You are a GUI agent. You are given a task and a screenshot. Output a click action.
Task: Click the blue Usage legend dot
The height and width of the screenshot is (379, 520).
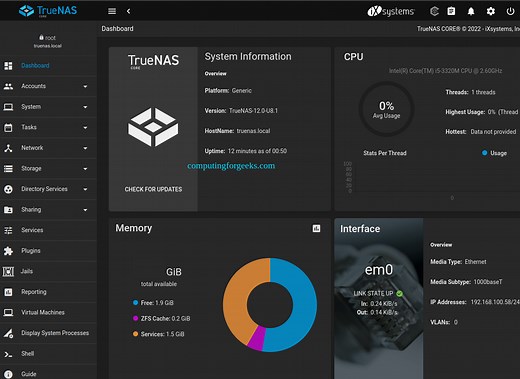484,153
